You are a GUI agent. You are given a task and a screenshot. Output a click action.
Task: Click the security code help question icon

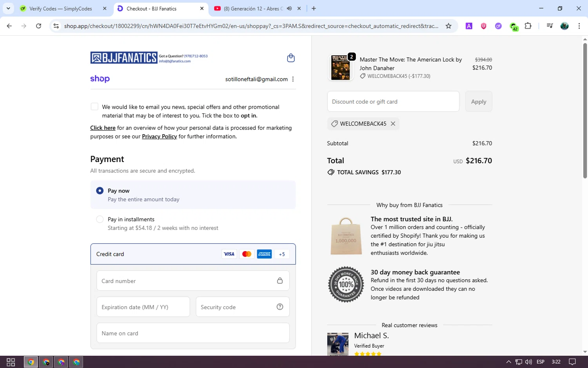click(280, 307)
